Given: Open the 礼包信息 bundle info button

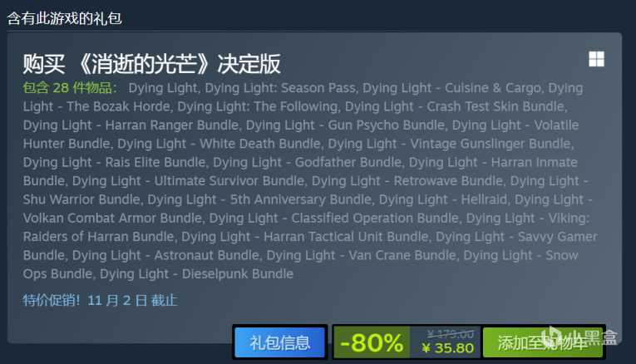Looking at the screenshot, I should 280,342.
